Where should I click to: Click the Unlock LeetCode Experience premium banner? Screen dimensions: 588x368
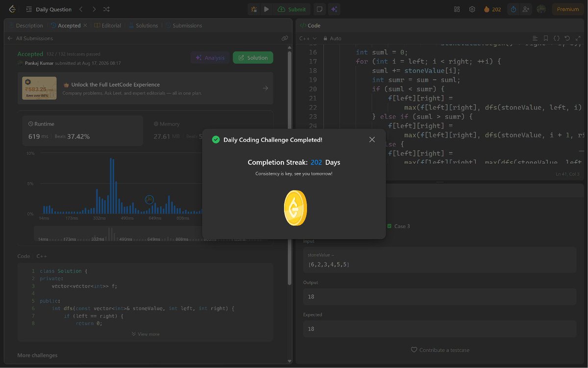click(x=145, y=88)
